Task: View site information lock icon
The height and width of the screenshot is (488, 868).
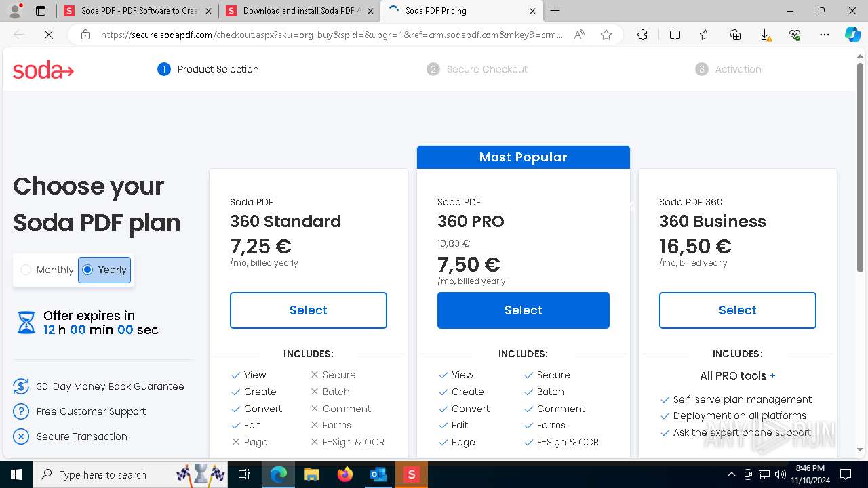Action: click(x=85, y=35)
